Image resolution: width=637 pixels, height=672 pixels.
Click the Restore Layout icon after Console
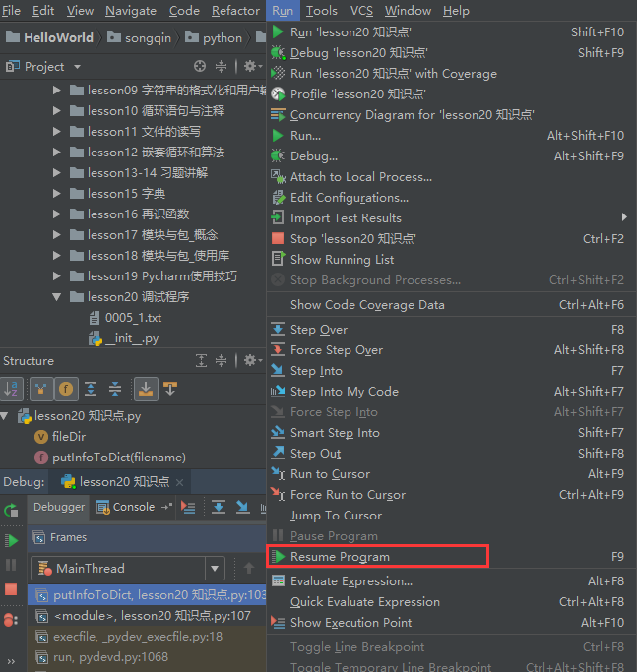pos(166,507)
